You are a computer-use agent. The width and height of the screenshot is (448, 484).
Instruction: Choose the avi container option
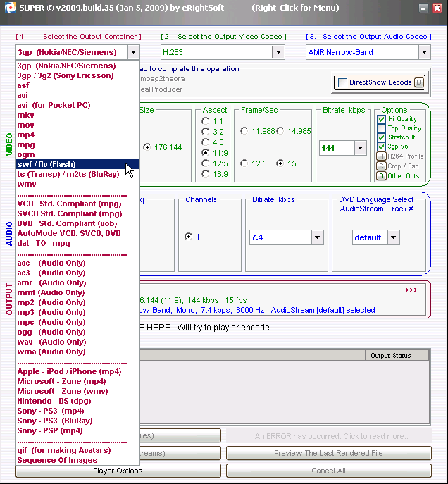tap(77, 95)
